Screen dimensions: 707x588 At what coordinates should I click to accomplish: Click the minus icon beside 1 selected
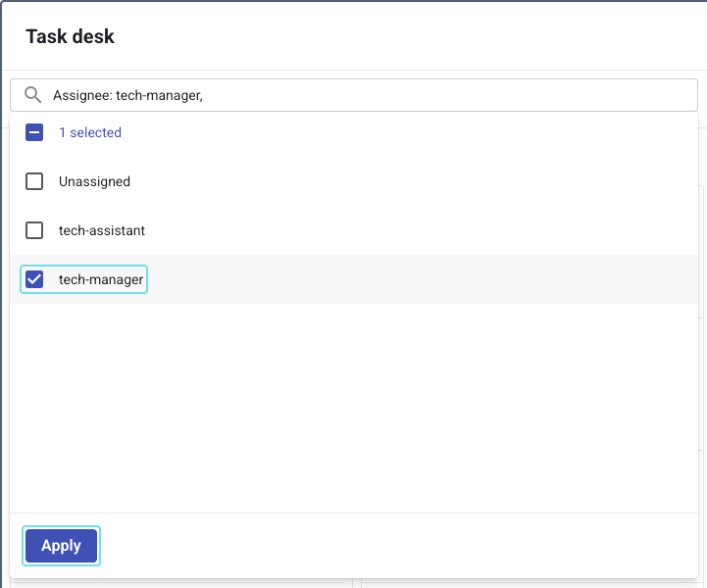coord(34,132)
